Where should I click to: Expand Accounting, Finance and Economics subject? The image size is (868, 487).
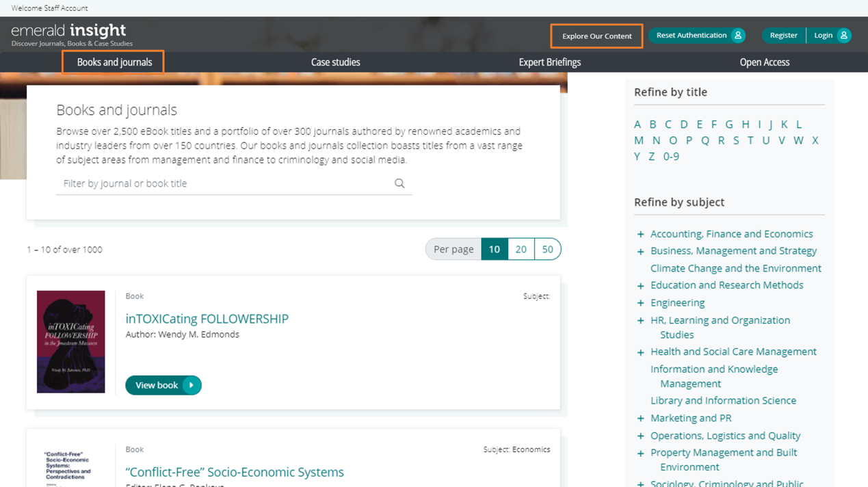tap(641, 234)
